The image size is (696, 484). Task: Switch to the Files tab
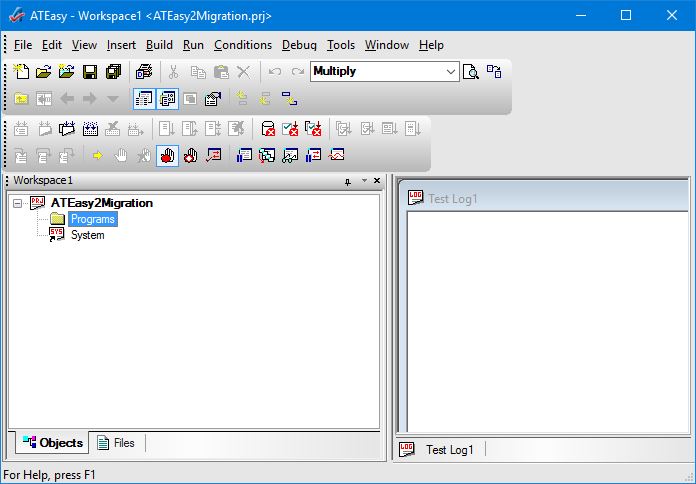[116, 443]
